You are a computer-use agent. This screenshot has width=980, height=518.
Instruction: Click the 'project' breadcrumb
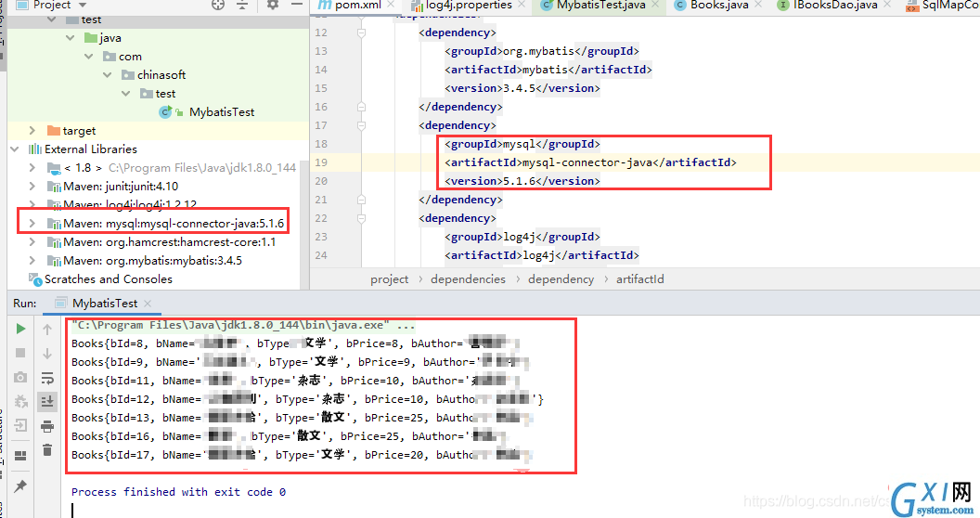tap(390, 279)
